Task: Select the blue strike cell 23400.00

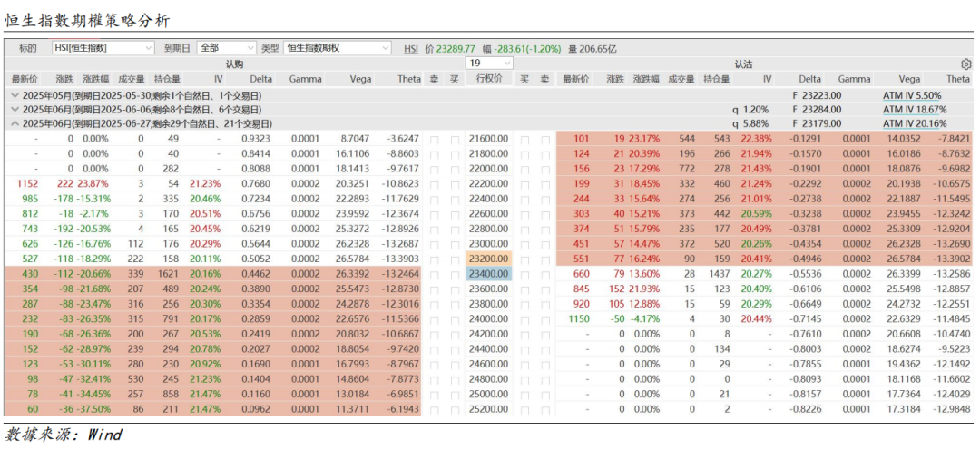Action: tap(489, 272)
